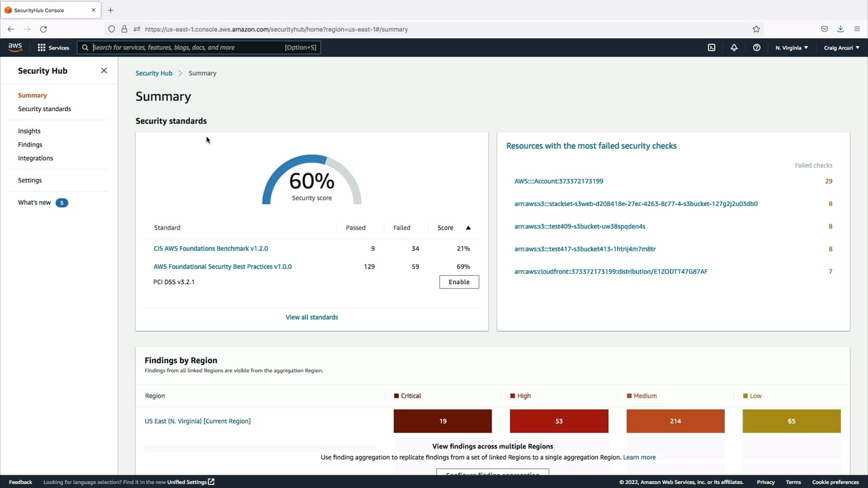Open the notifications bell
The width and height of the screenshot is (868, 488).
coord(734,47)
